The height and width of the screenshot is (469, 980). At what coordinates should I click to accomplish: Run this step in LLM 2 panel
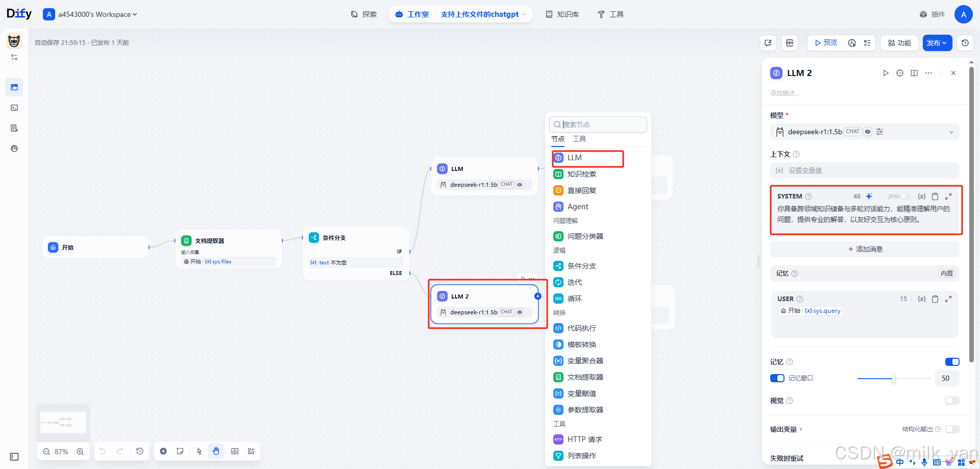click(886, 73)
